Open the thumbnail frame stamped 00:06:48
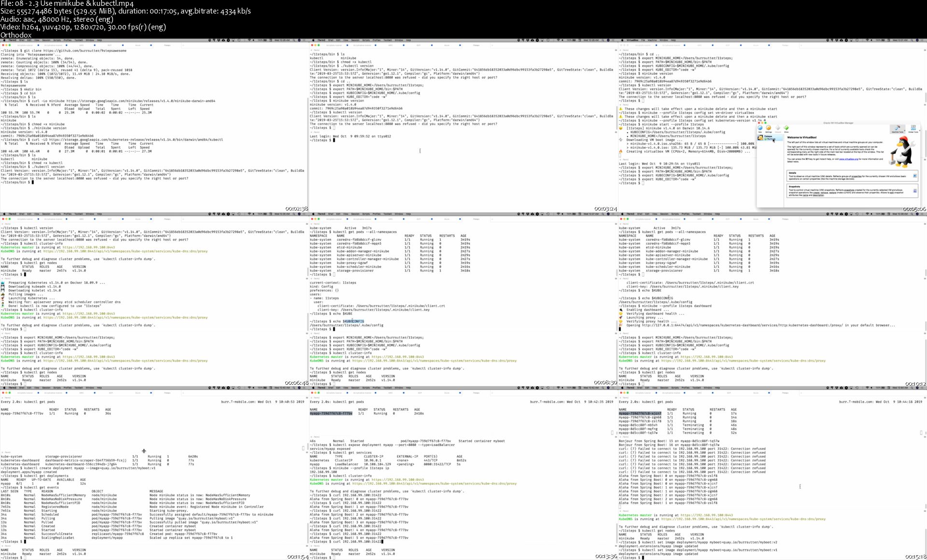Viewport: 927px width, 560px height. click(154, 299)
